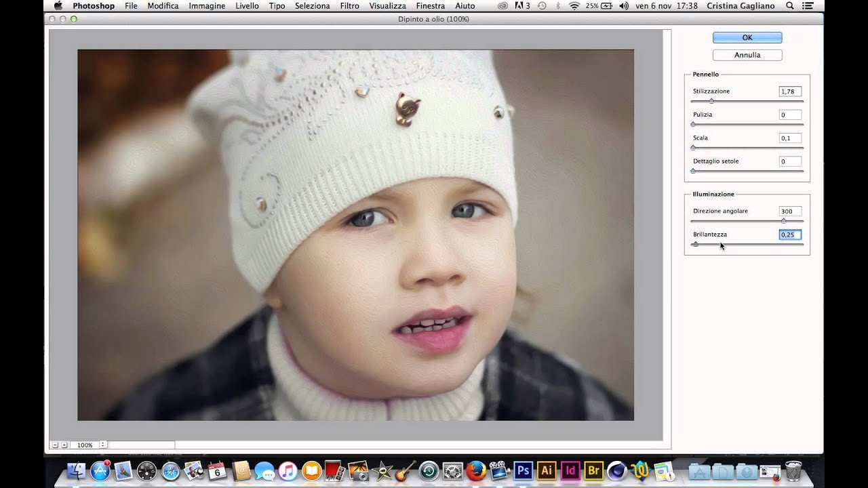Switch to Photoshop in the dock
Screen dimensions: 868x488
523,470
